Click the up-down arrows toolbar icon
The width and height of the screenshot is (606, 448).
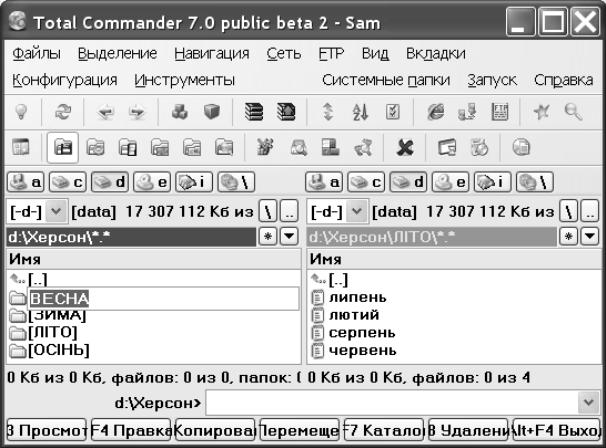coord(328,112)
